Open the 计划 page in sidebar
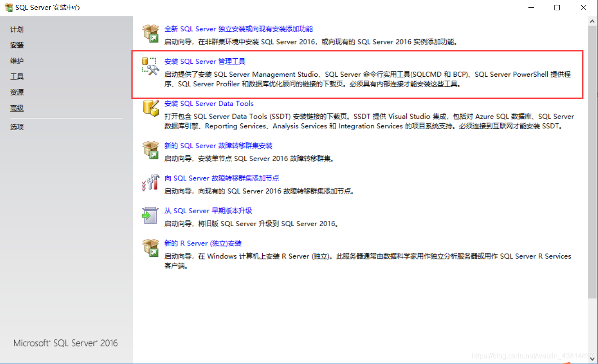 [x=17, y=30]
